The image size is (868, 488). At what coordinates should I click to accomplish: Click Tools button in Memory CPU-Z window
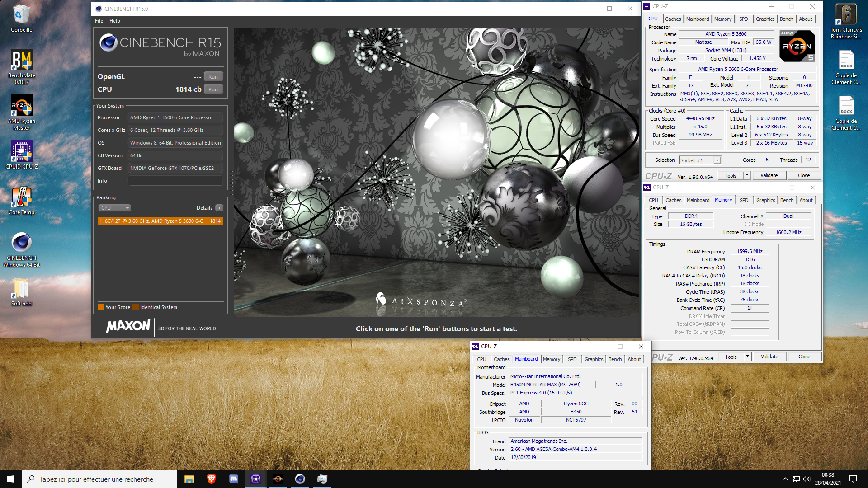[731, 357]
